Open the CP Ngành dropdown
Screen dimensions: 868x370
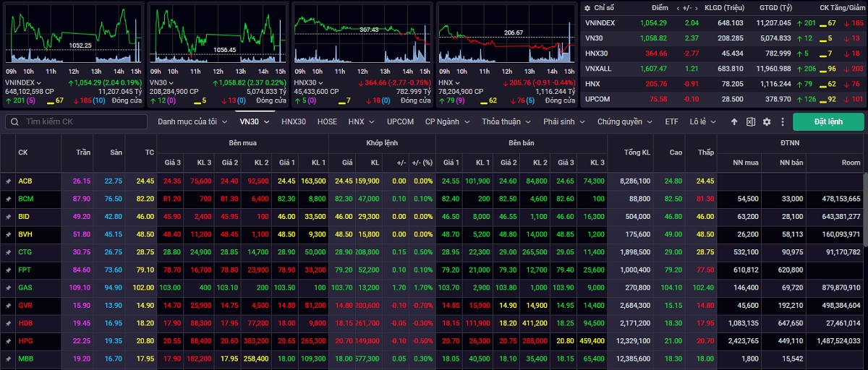point(447,122)
